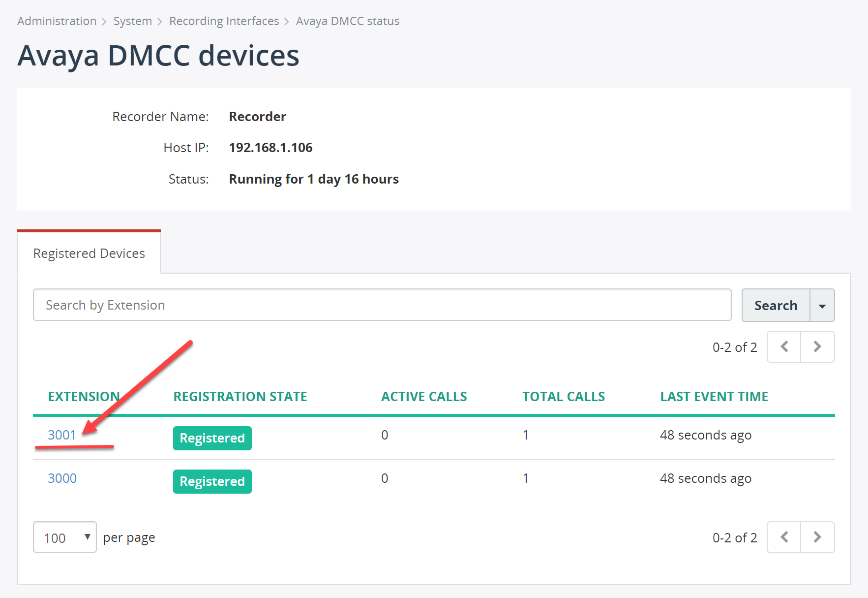Click last event time for extension 3000
Screen dimensions: 868x598
point(706,478)
